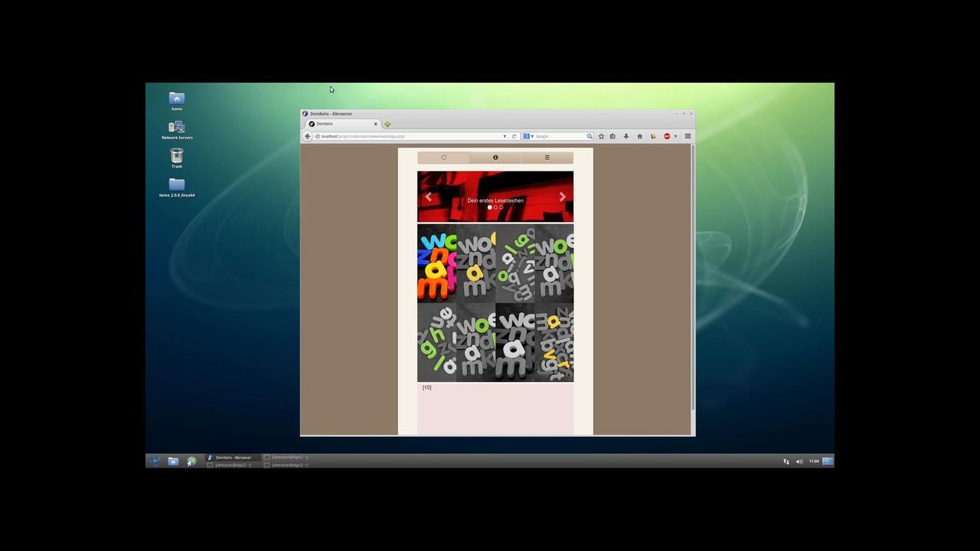Advance to the next carousel slide
Viewport: 980px width, 551px height.
(563, 197)
